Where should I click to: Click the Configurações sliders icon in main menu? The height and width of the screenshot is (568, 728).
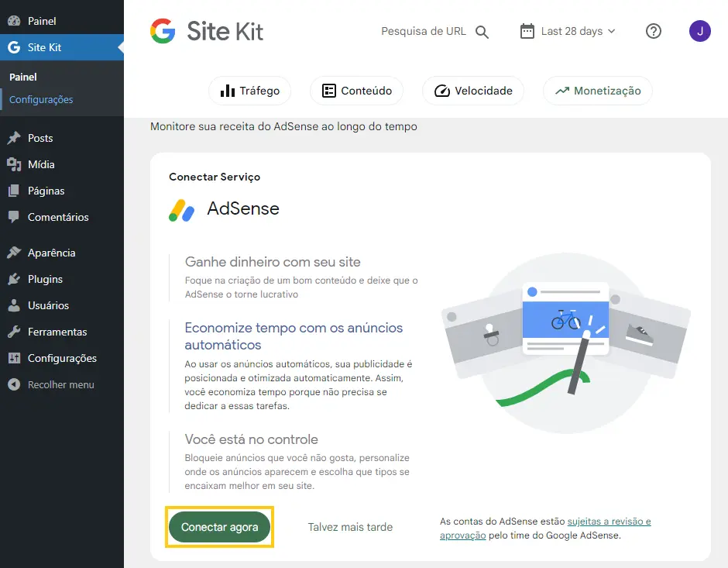14,358
